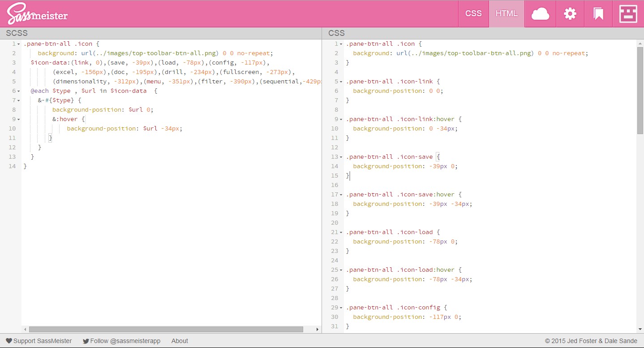Switch to the HTML tab

pyautogui.click(x=507, y=14)
